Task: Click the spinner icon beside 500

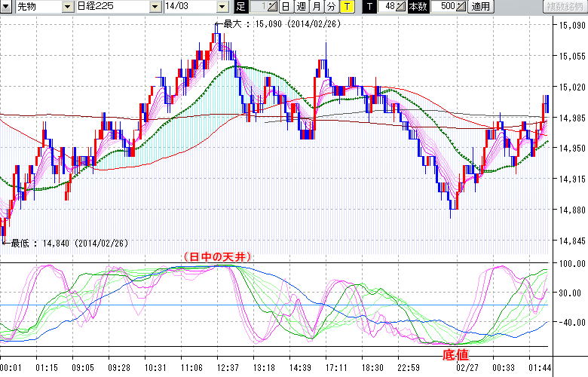Action: (x=461, y=7)
